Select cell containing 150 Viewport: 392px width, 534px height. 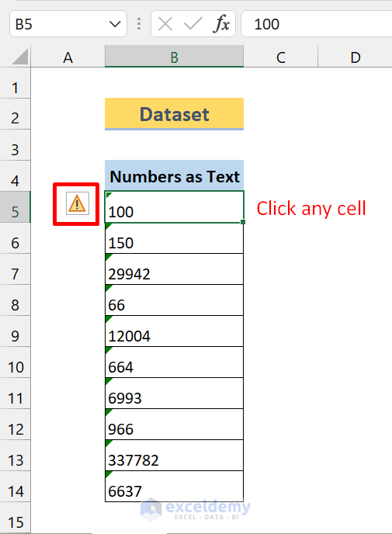174,238
